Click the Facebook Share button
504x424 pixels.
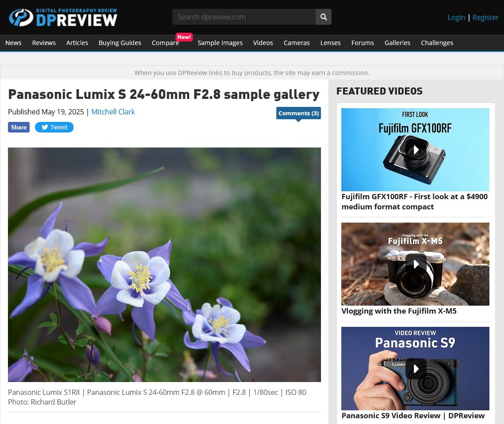coord(19,127)
